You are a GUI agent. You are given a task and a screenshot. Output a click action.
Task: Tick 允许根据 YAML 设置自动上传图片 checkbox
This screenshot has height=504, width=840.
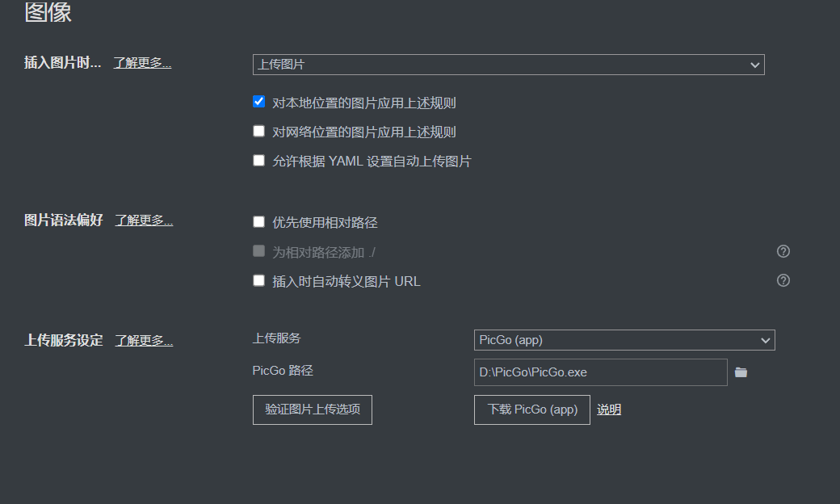258,160
